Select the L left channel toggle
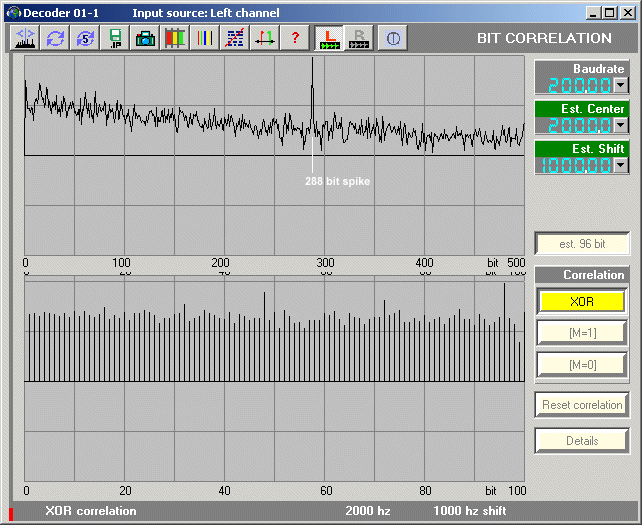This screenshot has width=642, height=525. point(328,38)
